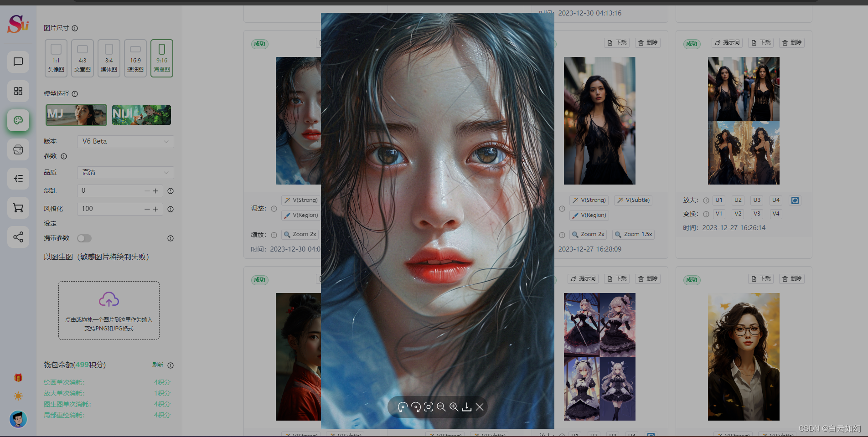The image size is (868, 437).
Task: Open the 版本 V6 Beta dropdown
Action: click(125, 142)
